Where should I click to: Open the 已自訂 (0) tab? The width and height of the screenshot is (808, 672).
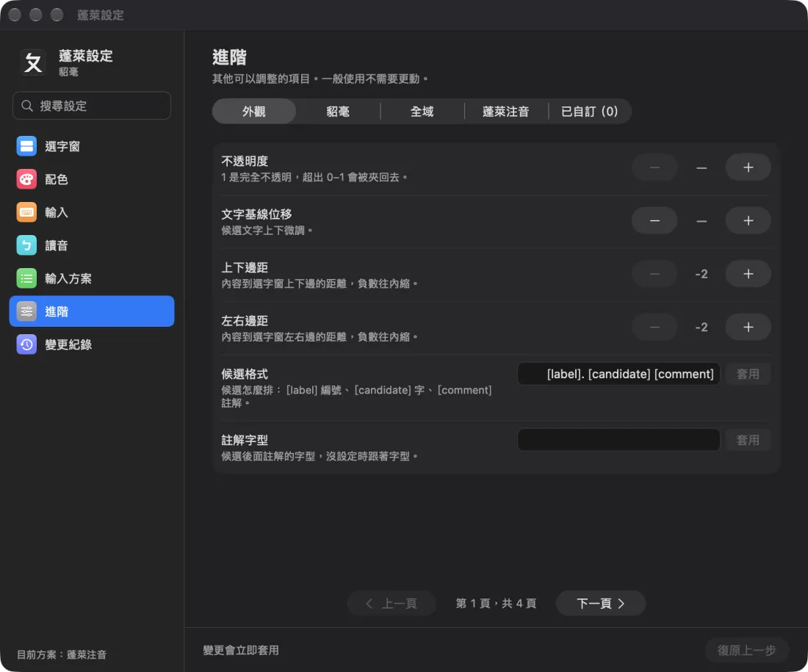tap(590, 112)
